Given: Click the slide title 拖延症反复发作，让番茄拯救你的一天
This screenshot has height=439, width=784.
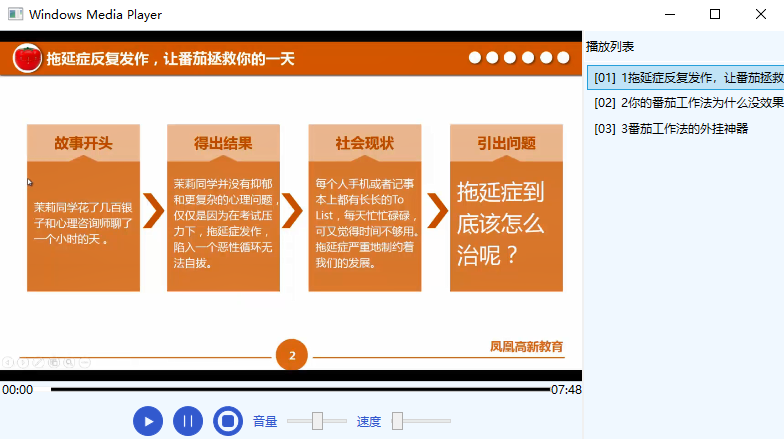Looking at the screenshot, I should (170, 59).
